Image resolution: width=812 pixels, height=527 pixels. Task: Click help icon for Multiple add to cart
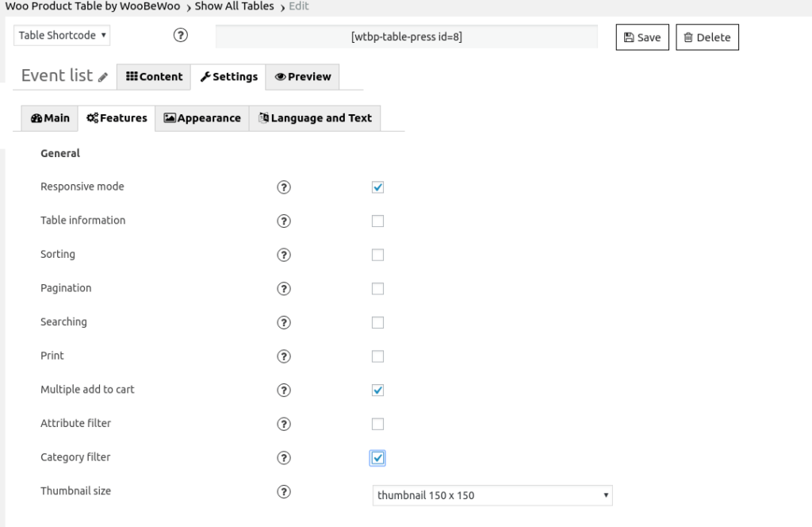283,390
